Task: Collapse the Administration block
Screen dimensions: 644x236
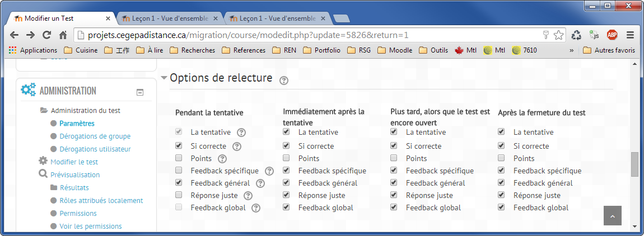Action: [140, 92]
